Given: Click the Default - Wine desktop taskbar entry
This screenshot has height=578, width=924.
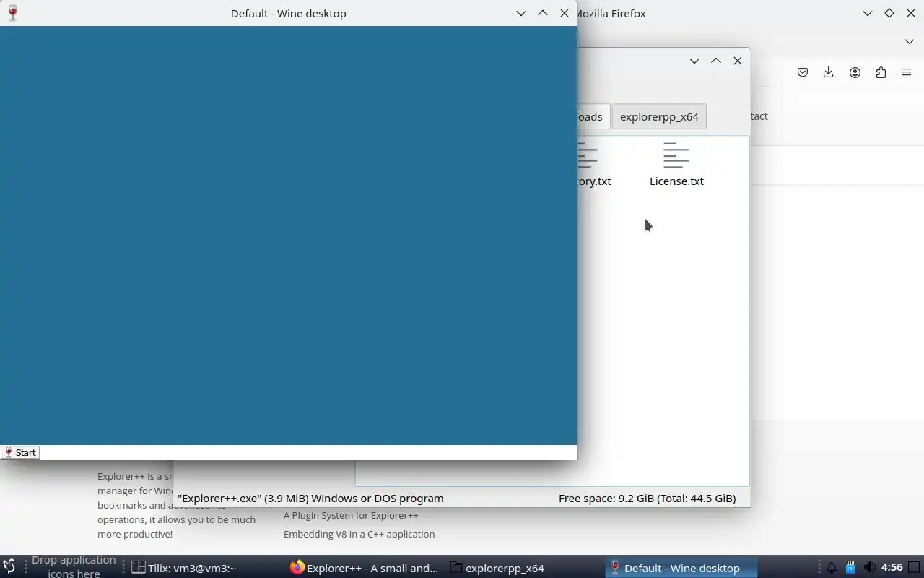Looking at the screenshot, I should pyautogui.click(x=681, y=568).
